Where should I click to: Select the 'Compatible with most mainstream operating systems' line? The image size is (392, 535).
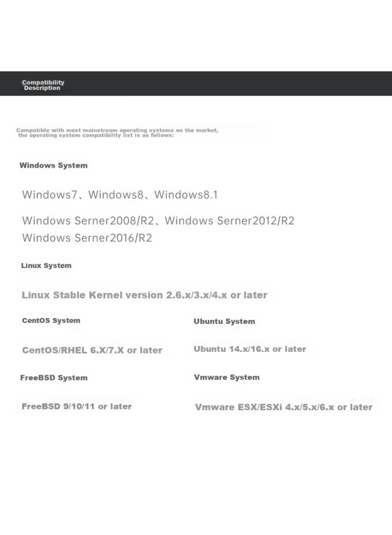click(117, 130)
